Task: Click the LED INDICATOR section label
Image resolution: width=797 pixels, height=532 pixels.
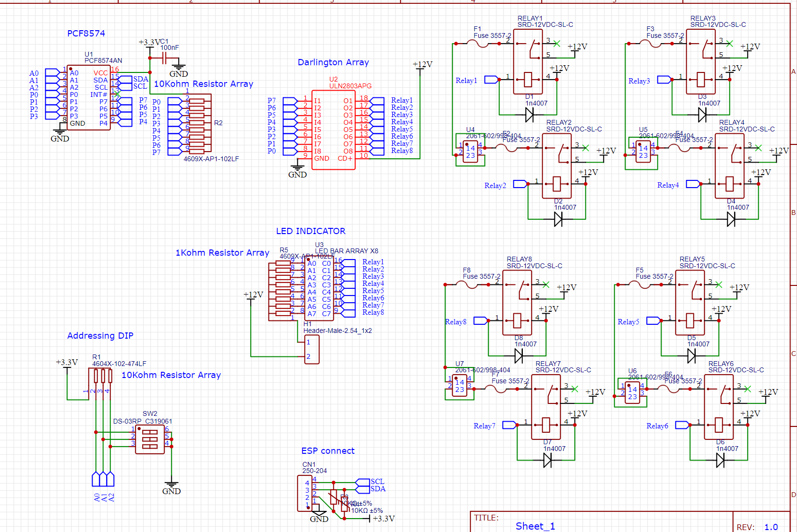Action: click(311, 231)
